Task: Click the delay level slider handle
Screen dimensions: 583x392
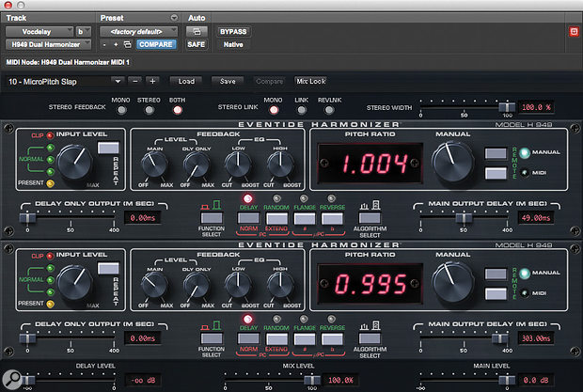Action: click(28, 380)
